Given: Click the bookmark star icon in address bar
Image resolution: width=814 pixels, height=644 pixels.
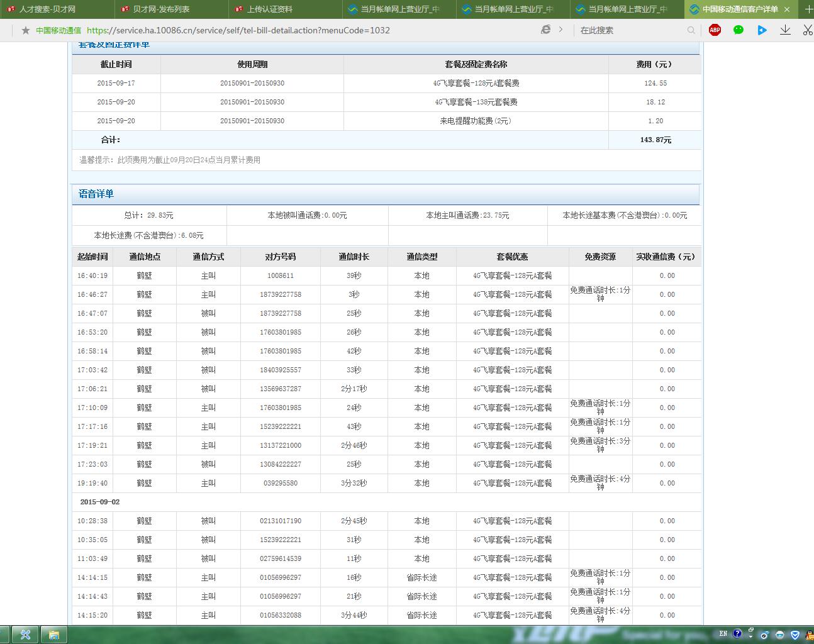Looking at the screenshot, I should [25, 30].
